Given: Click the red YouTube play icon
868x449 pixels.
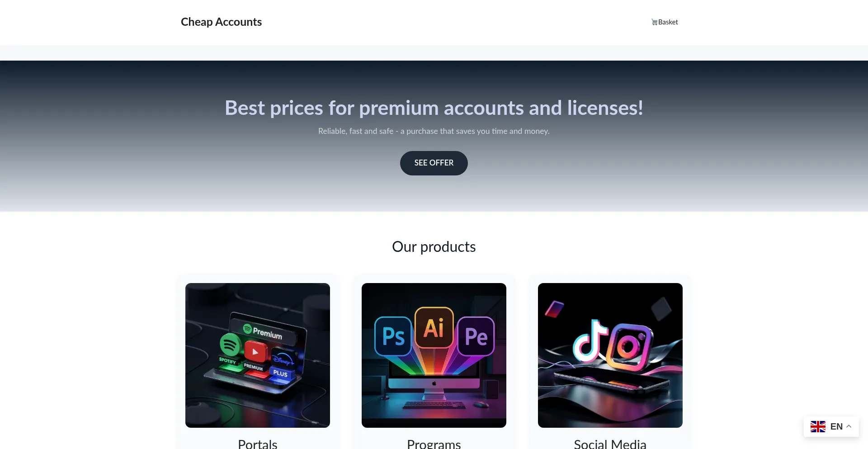Looking at the screenshot, I should pyautogui.click(x=255, y=352).
